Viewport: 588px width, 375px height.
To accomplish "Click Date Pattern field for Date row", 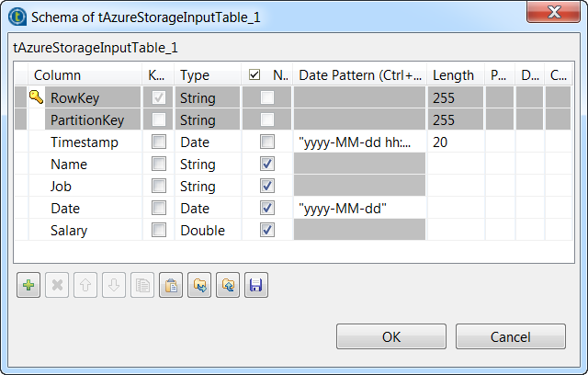I will pos(360,209).
